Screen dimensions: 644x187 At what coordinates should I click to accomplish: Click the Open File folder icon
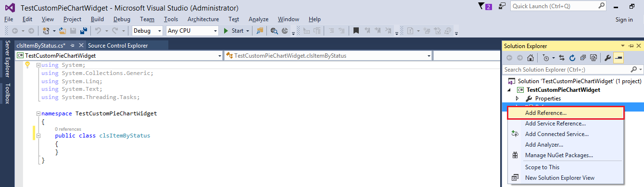click(x=63, y=31)
